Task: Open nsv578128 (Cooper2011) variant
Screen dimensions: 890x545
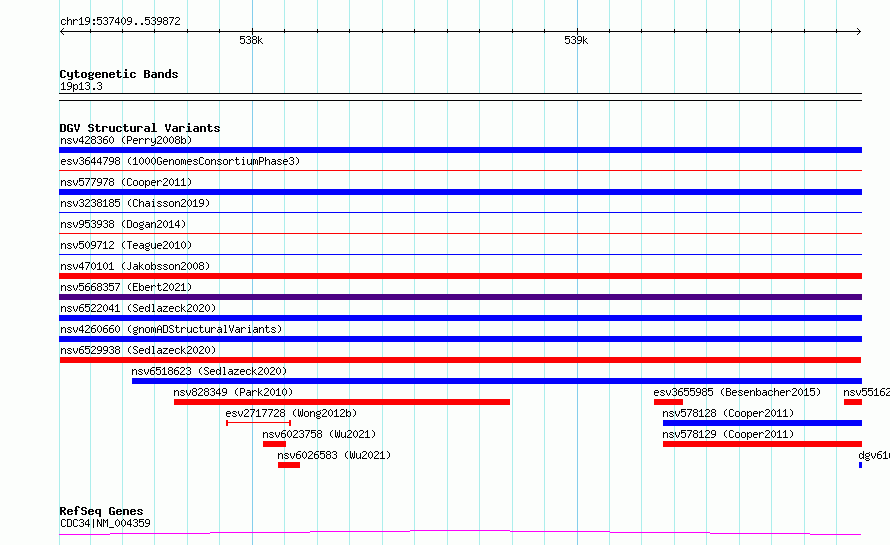Action: coord(728,413)
